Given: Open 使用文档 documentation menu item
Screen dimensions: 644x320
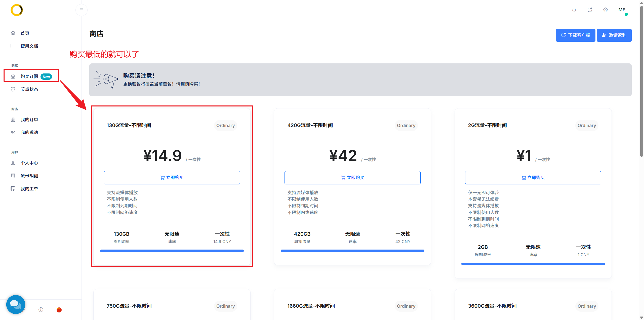Looking at the screenshot, I should (29, 46).
